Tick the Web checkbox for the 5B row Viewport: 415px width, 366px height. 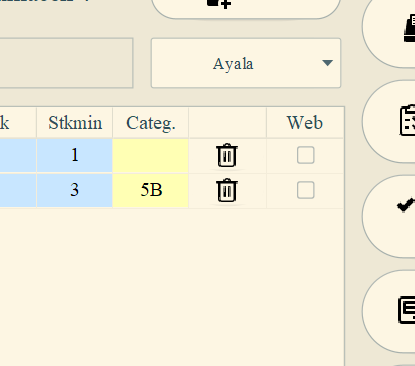pyautogui.click(x=305, y=190)
